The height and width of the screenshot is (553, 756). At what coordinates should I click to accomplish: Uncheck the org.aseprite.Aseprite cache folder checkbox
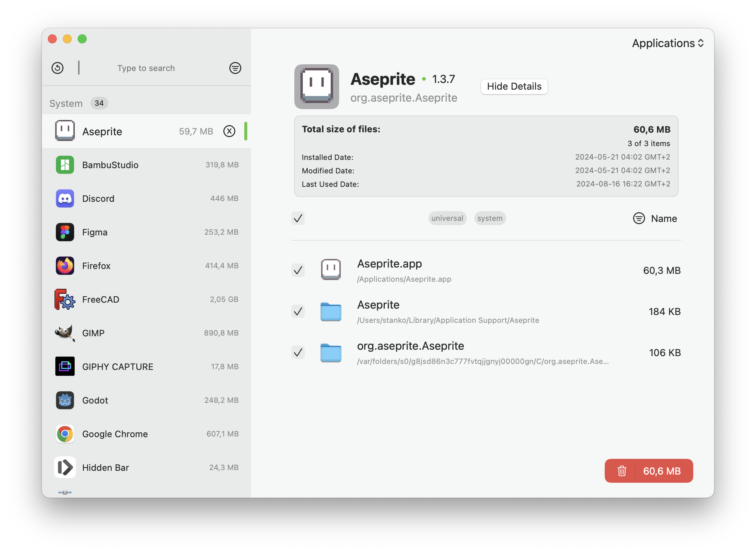tap(298, 352)
